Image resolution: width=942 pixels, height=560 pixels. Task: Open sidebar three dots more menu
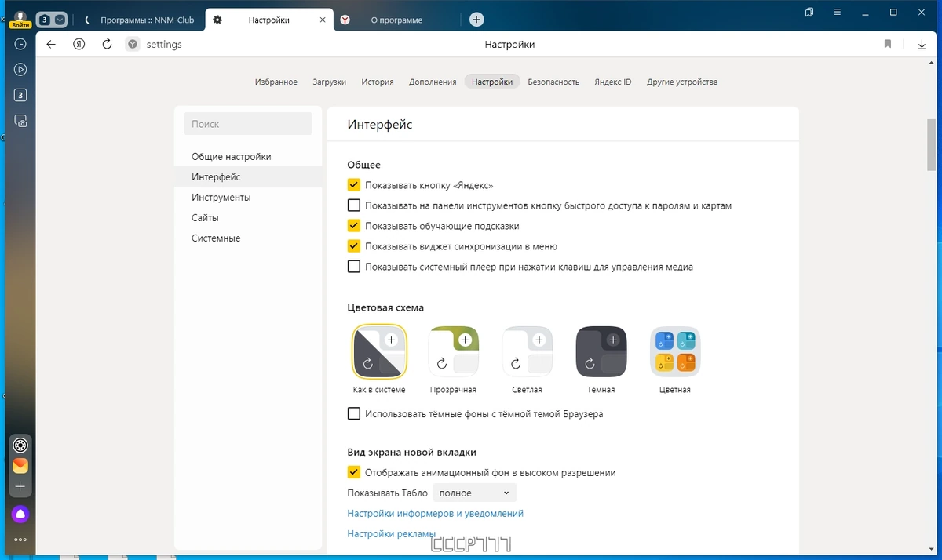point(20,540)
